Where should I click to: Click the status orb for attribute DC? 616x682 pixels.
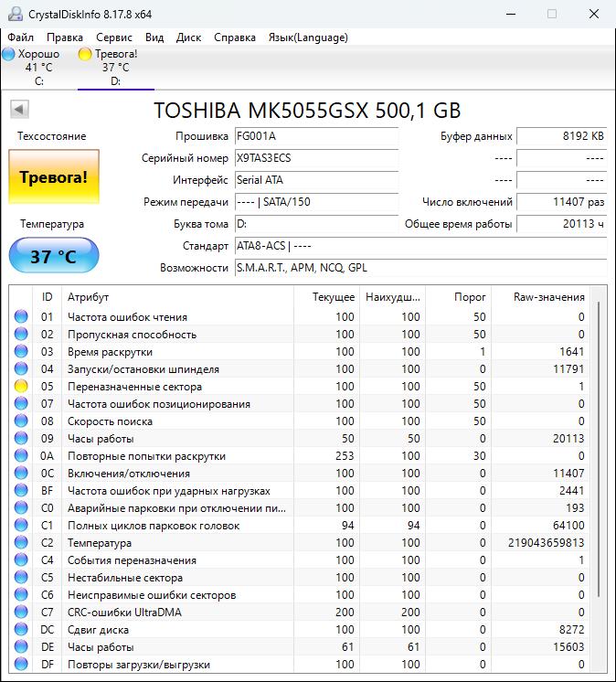pyautogui.click(x=21, y=630)
